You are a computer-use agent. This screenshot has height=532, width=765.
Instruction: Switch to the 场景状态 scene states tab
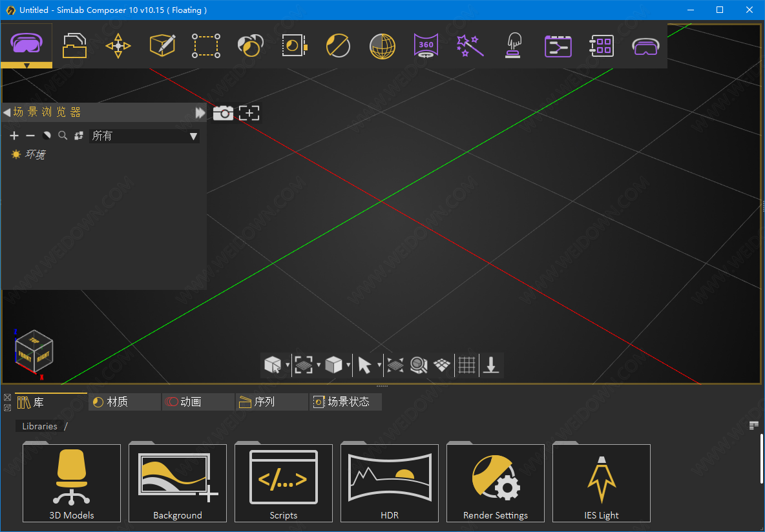point(346,402)
